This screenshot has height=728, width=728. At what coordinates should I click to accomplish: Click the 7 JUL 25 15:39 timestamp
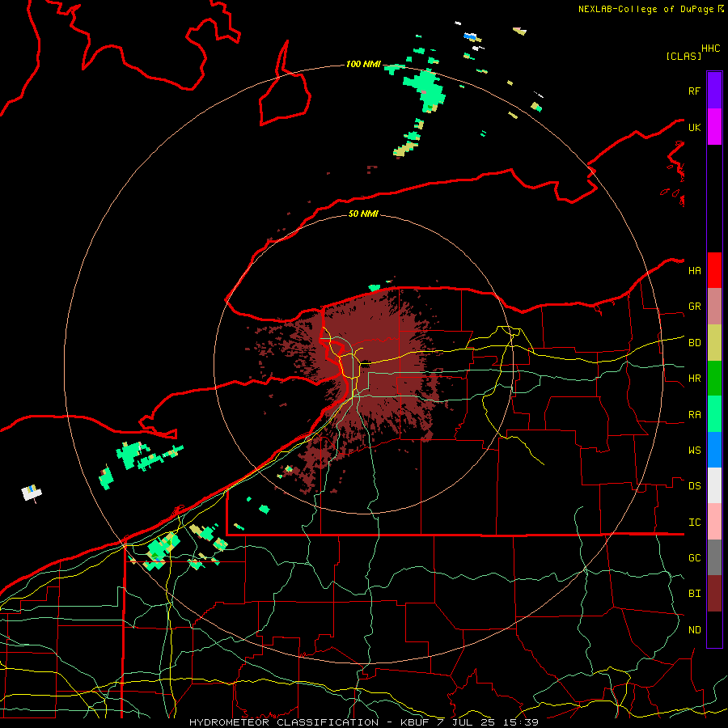487,722
